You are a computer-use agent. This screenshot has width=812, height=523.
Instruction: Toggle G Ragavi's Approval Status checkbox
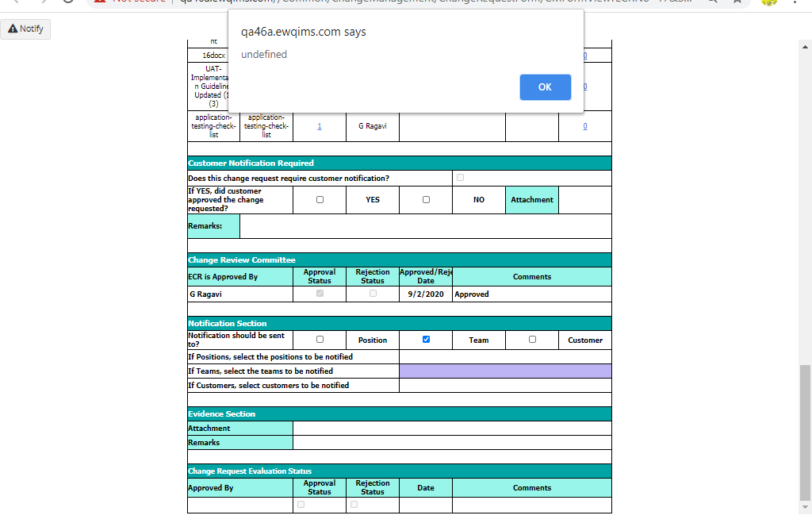point(320,294)
